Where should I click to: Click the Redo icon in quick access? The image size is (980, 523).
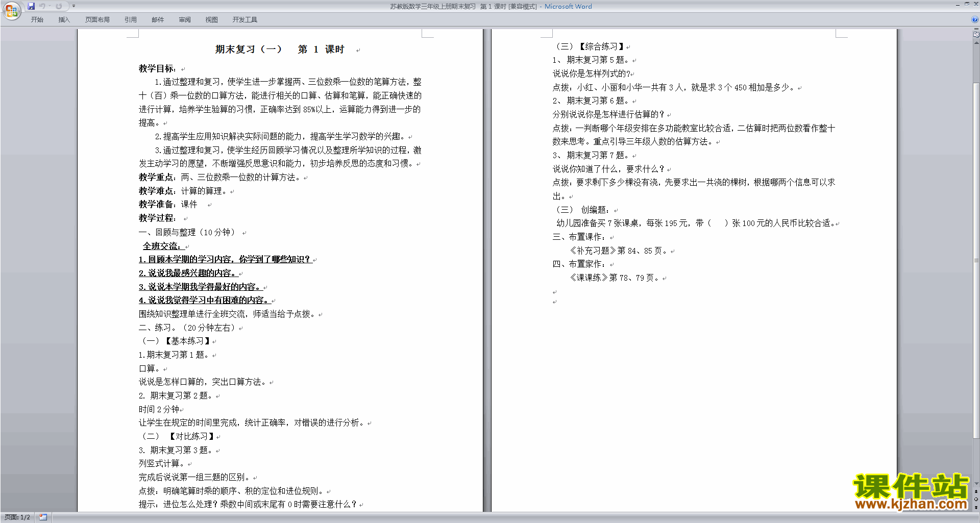tap(59, 6)
